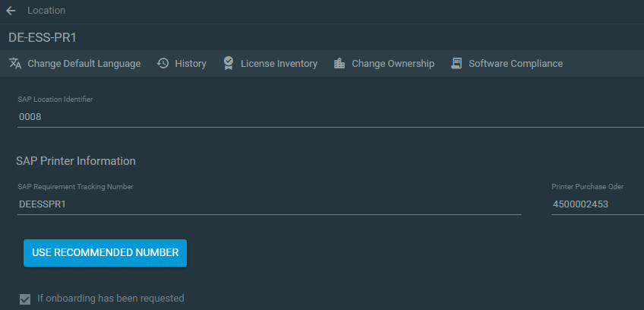Click the translate icon for Change Default Language
644x310 pixels.
coord(15,64)
